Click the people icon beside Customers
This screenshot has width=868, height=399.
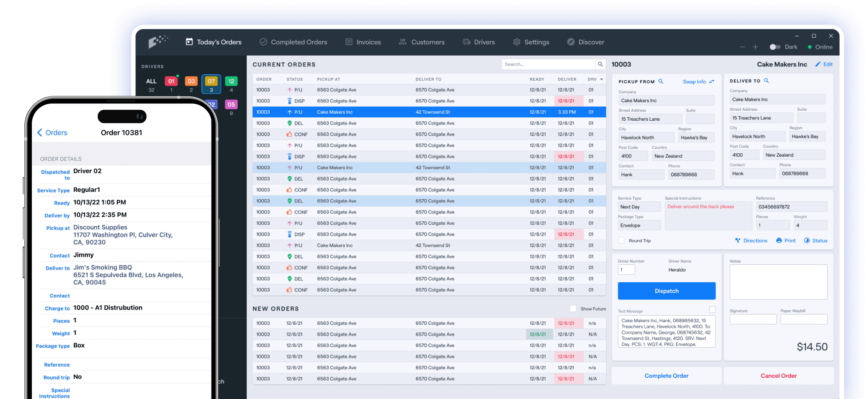coord(403,42)
